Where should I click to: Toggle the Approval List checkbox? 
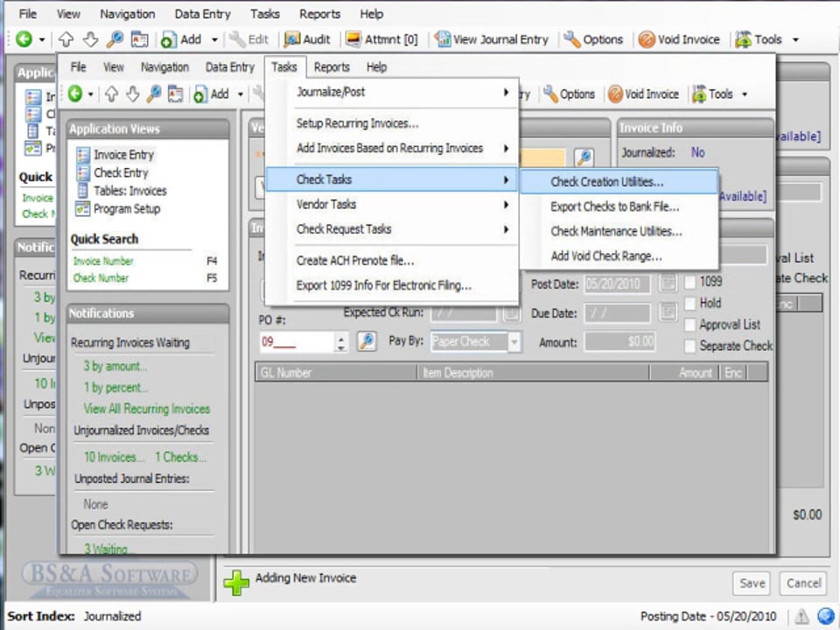(x=690, y=325)
